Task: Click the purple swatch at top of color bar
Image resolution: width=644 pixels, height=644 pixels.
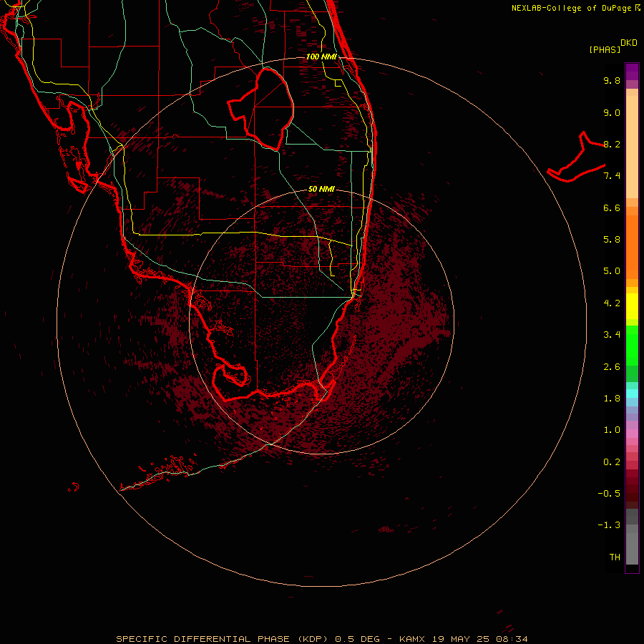Action: (x=632, y=72)
